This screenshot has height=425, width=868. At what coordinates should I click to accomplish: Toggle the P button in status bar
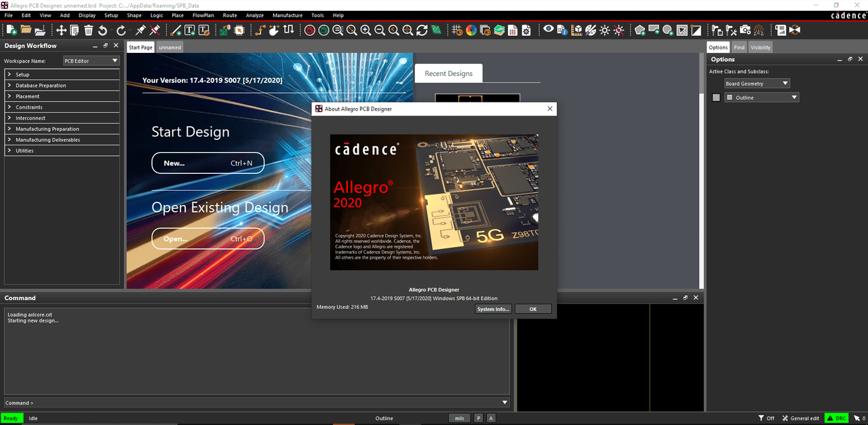pyautogui.click(x=478, y=418)
